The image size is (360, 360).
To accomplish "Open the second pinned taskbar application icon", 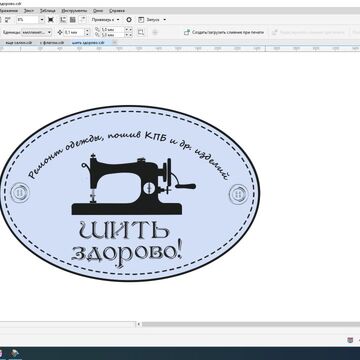I will pyautogui.click(x=15, y=354).
